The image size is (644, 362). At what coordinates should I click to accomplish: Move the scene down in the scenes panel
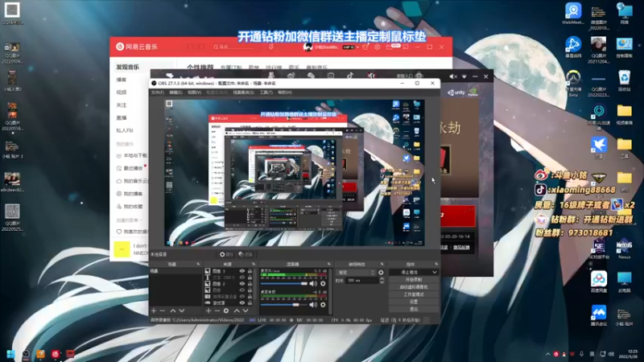pyautogui.click(x=182, y=311)
